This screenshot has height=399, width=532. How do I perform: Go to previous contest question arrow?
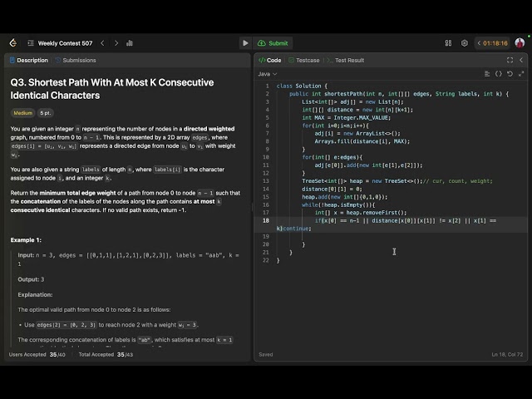click(102, 43)
